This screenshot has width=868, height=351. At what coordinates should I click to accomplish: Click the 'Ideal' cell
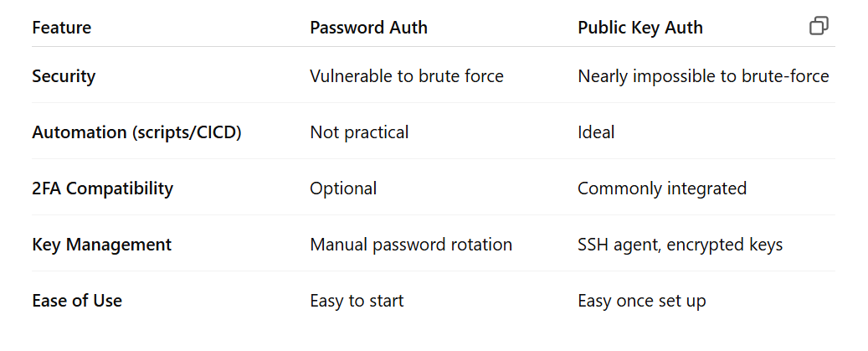point(595,132)
